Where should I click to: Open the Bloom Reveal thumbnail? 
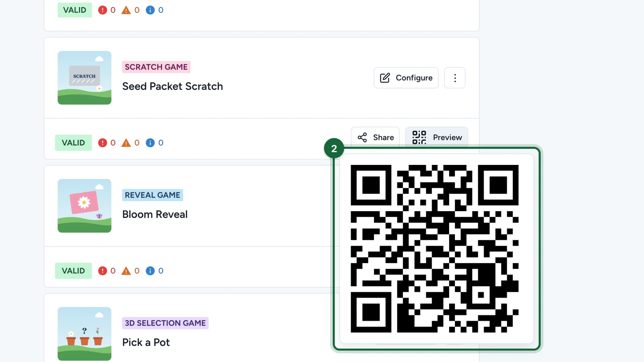[x=85, y=206]
